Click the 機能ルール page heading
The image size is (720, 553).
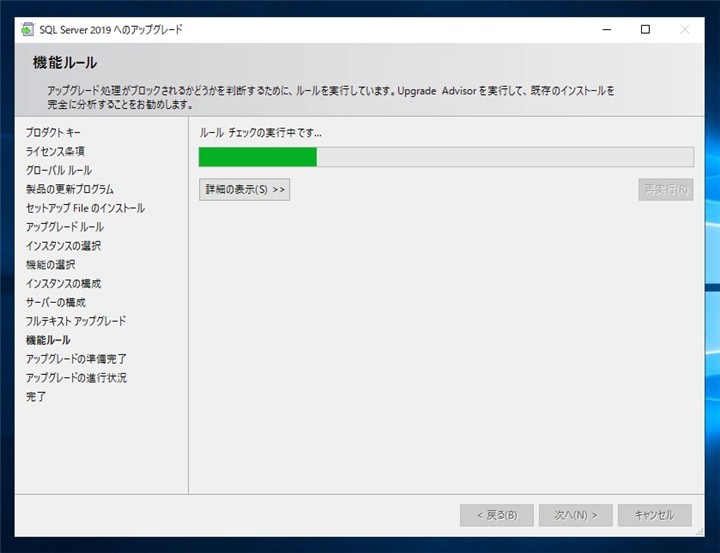[65, 62]
